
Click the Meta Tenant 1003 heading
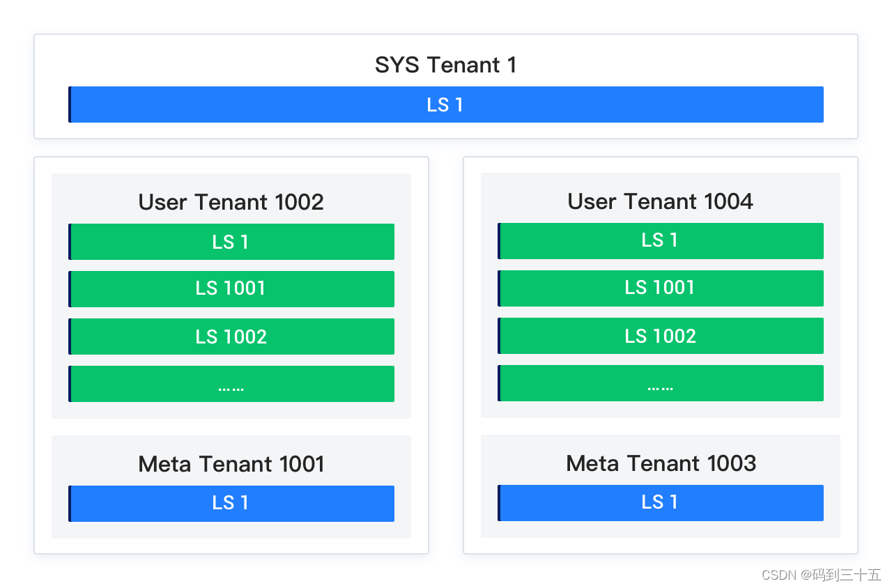661,463
